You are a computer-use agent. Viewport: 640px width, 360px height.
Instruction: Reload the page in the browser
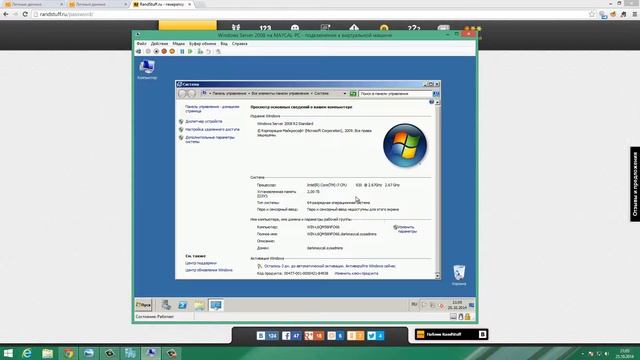(x=25, y=14)
